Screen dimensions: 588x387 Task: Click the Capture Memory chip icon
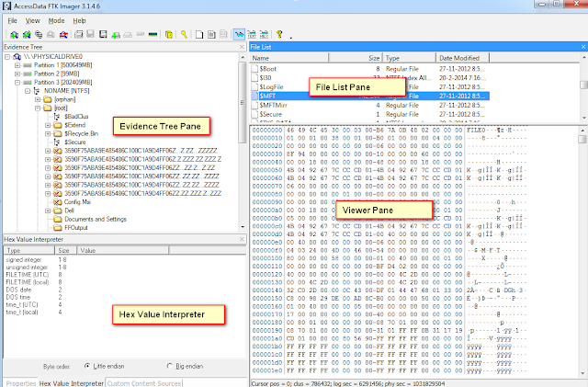click(x=153, y=34)
